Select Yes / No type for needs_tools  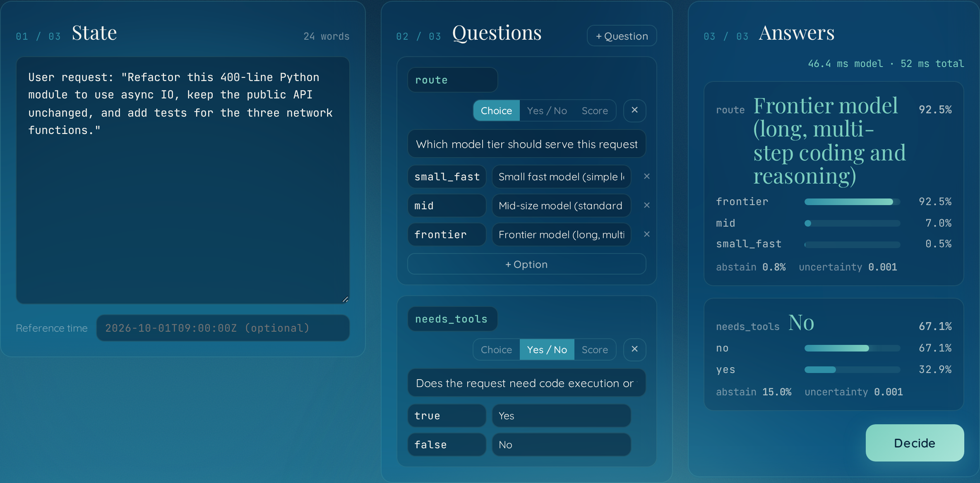coord(547,349)
